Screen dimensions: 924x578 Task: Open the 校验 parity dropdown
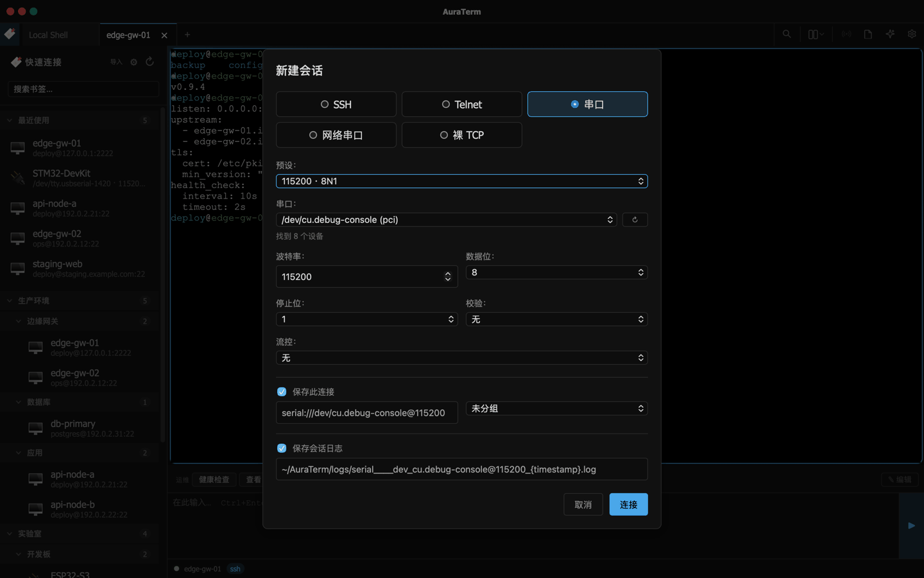tap(556, 319)
